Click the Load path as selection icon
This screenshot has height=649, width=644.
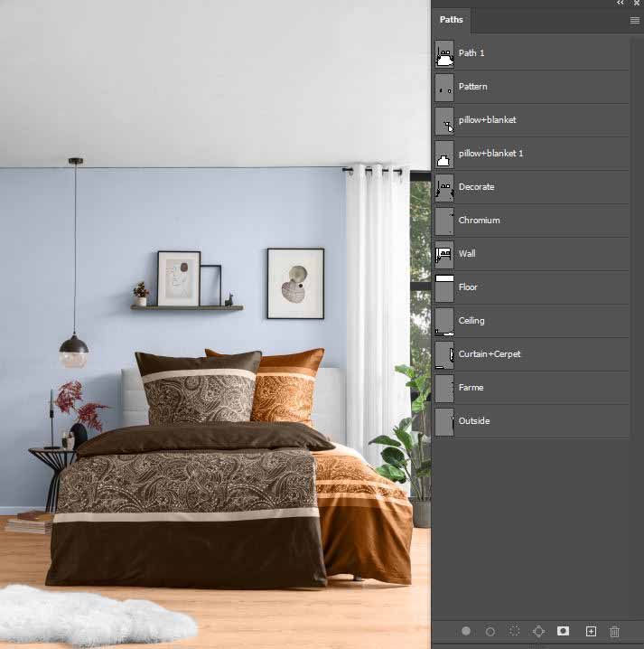click(515, 631)
